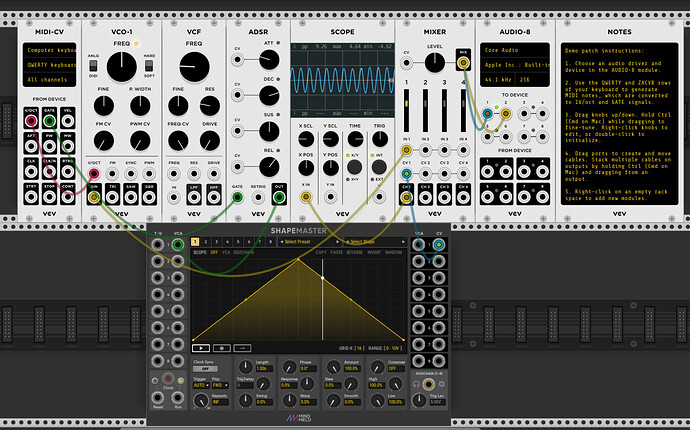This screenshot has width=690, height=430.
Task: Toggle ShapeMaster Clock Sync OFF button
Action: coord(205,369)
